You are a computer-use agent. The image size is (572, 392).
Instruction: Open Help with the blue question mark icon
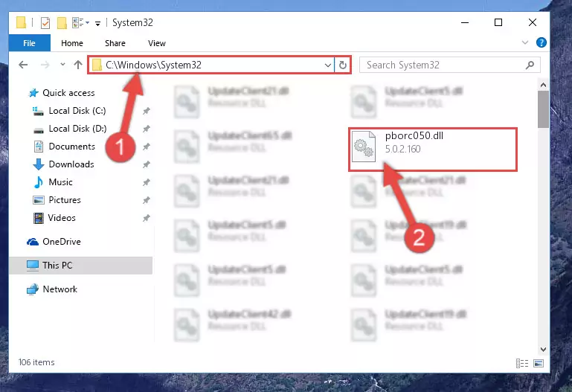point(541,42)
